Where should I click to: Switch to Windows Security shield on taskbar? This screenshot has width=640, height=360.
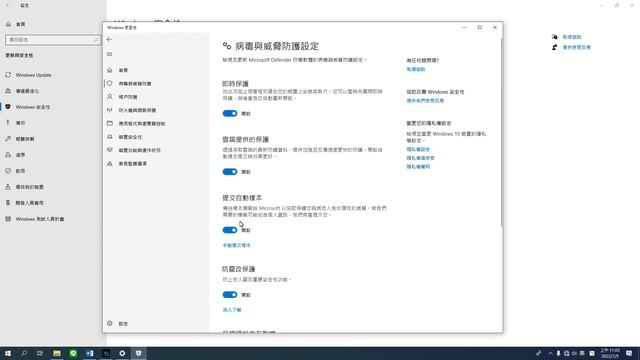[x=138, y=353]
